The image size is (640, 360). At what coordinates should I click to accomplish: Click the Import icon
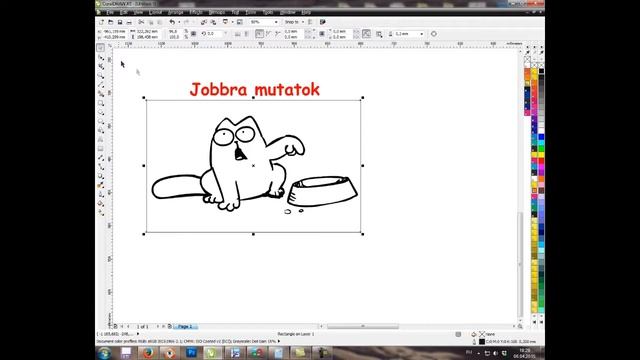(204, 22)
